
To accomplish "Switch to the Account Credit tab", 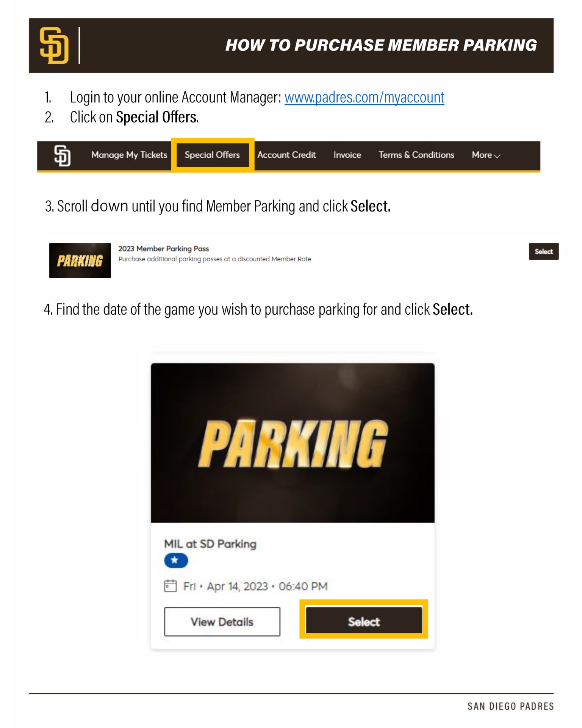I will [286, 155].
